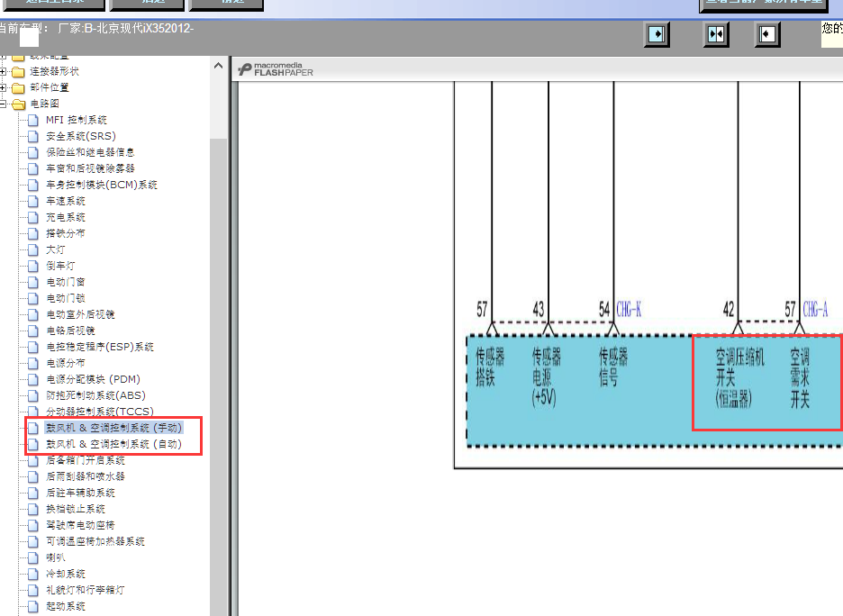Open 电动门窗 diagram
The width and height of the screenshot is (843, 616).
coord(66,282)
